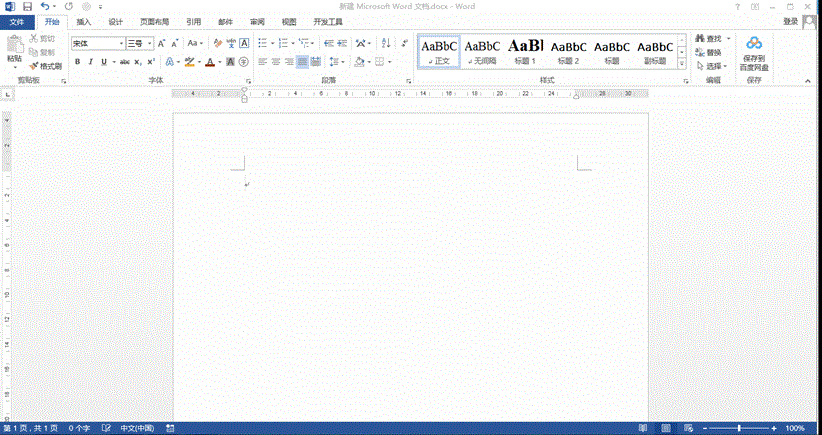Click the Save icon in quick access toolbar
Viewport: 822px width, 435px height.
pos(27,6)
